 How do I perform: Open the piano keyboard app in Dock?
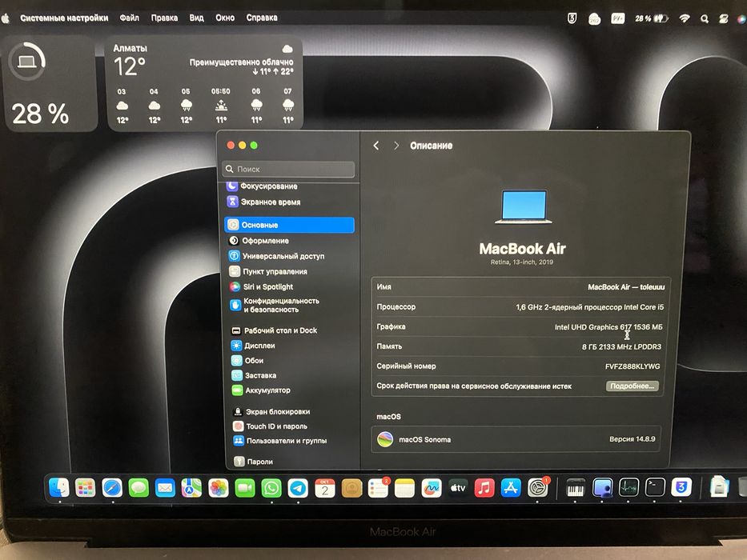(575, 488)
